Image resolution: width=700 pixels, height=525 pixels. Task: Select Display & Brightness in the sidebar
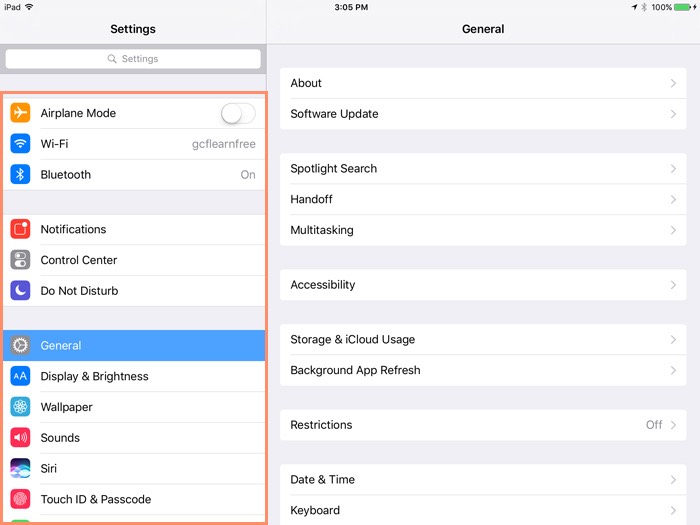point(94,376)
